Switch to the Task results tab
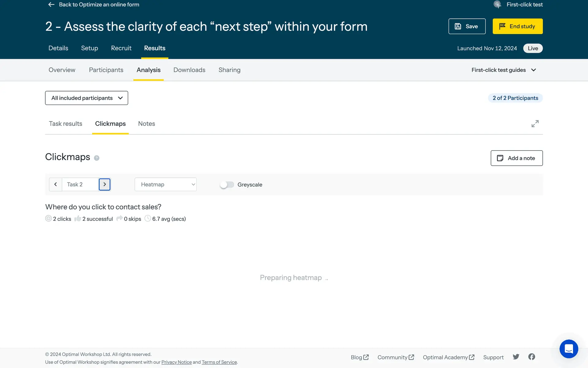The image size is (588, 368). pos(66,124)
